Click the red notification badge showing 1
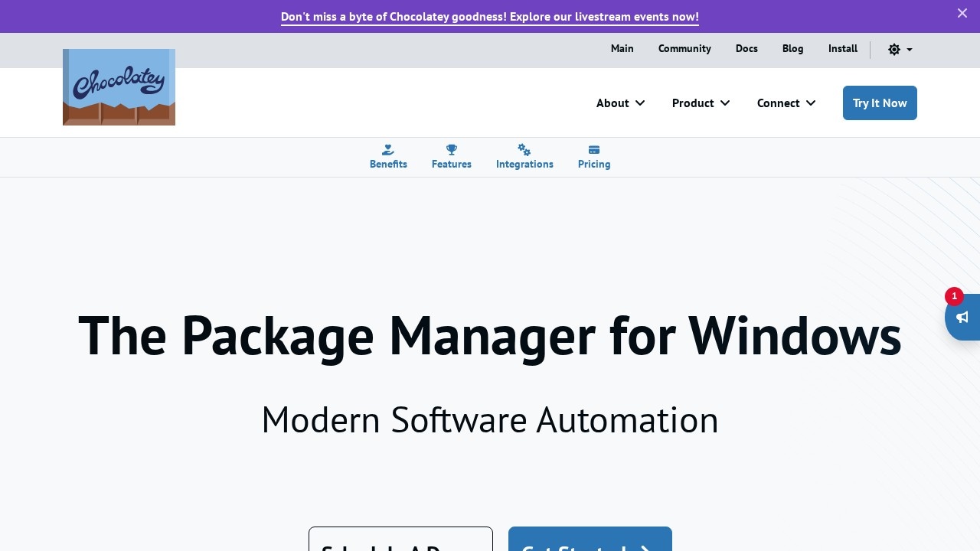The image size is (980, 551). (x=954, y=296)
